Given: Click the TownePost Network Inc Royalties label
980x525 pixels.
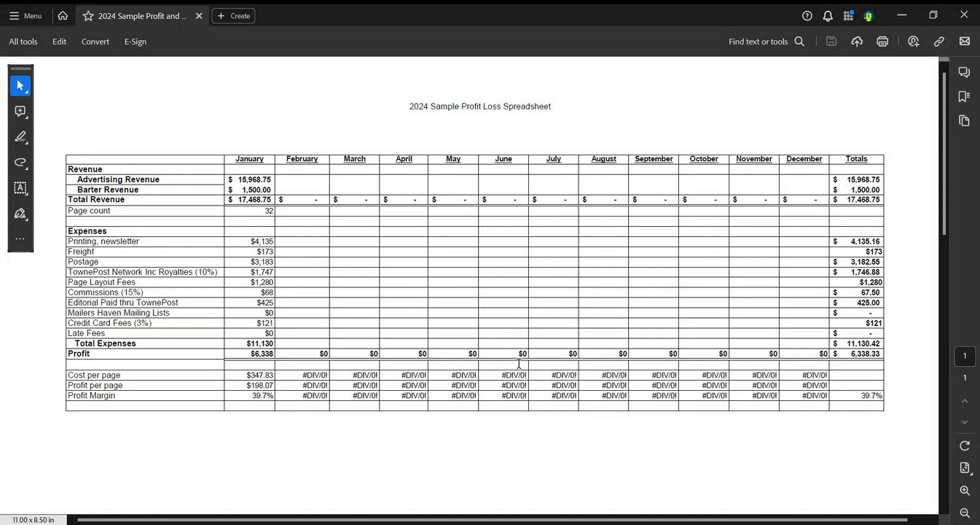Looking at the screenshot, I should (x=143, y=272).
